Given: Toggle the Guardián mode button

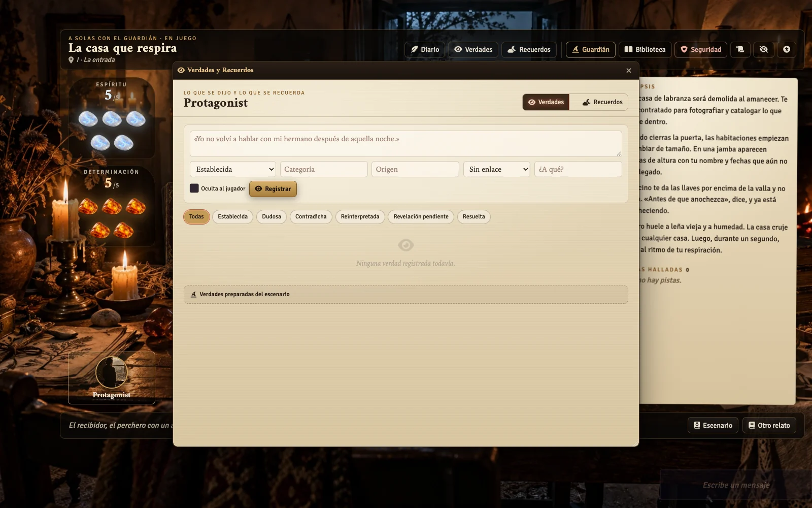Looking at the screenshot, I should click(x=591, y=50).
